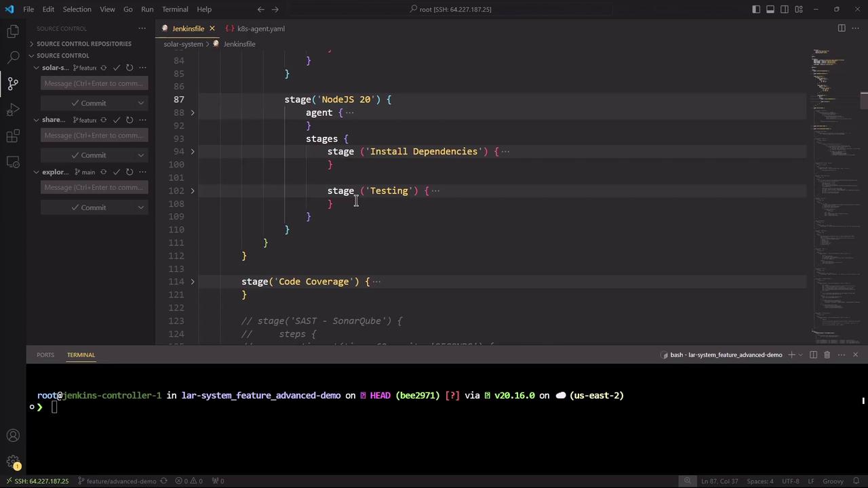Click the commit message box for solar-system
The height and width of the screenshot is (488, 868).
coord(94,83)
